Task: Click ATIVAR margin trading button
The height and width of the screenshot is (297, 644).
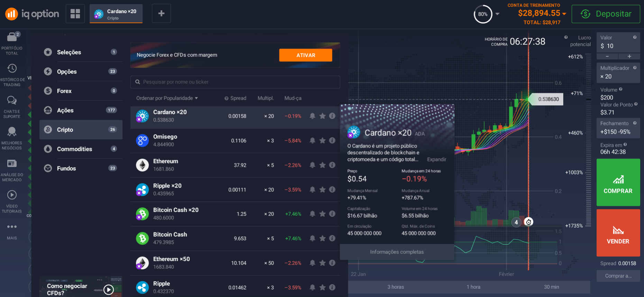Action: click(306, 55)
